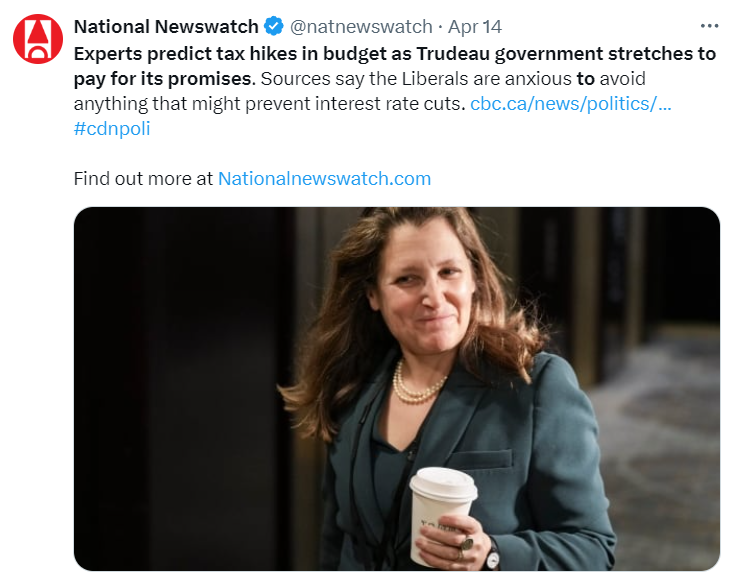Click the ring on the woman's finger
The image size is (735, 578).
point(467,545)
